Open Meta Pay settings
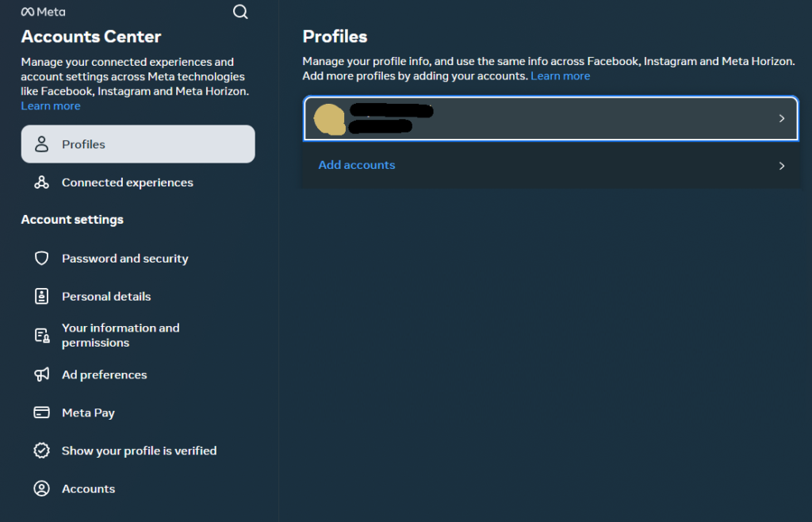Viewport: 812px width, 522px height. point(138,413)
